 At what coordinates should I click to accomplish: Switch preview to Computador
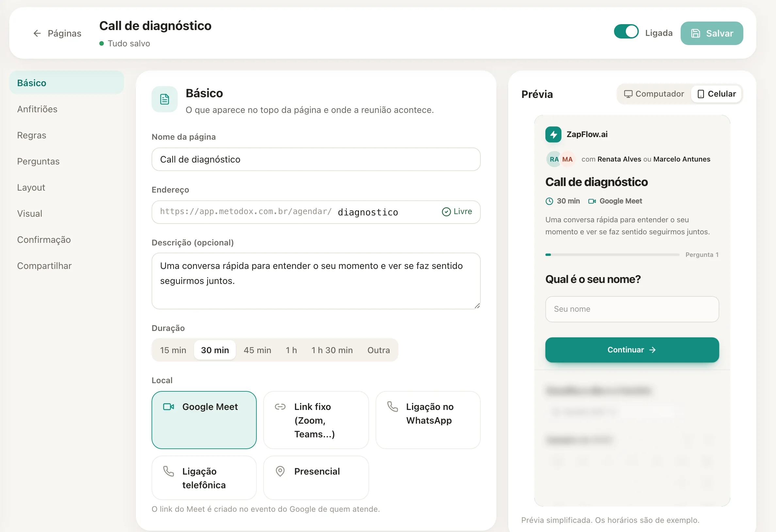(x=654, y=94)
